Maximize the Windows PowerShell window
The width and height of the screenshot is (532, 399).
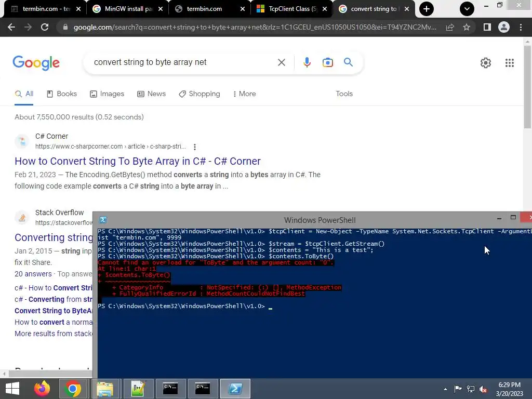tap(513, 217)
